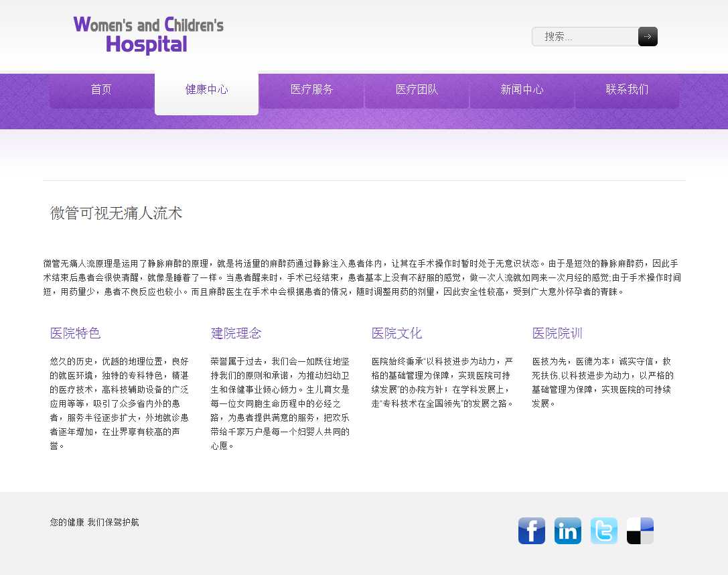
Task: Go to the 首页 navigation tab
Action: click(101, 90)
